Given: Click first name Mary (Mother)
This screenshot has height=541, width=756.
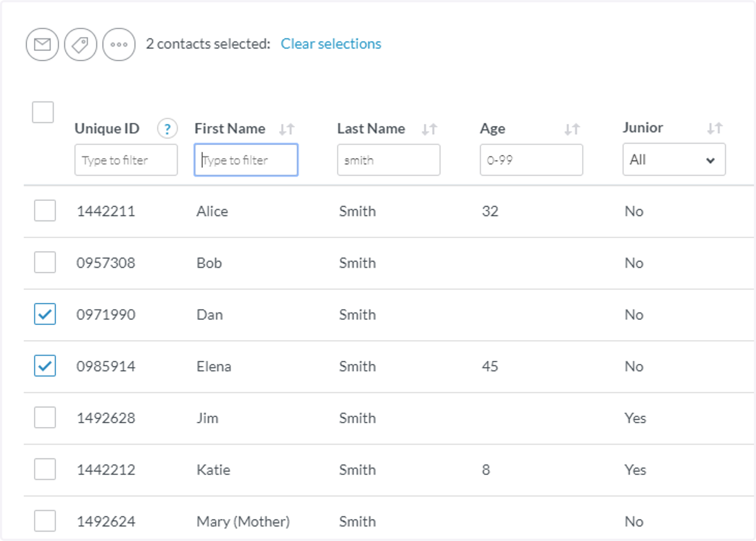Looking at the screenshot, I should 243,521.
